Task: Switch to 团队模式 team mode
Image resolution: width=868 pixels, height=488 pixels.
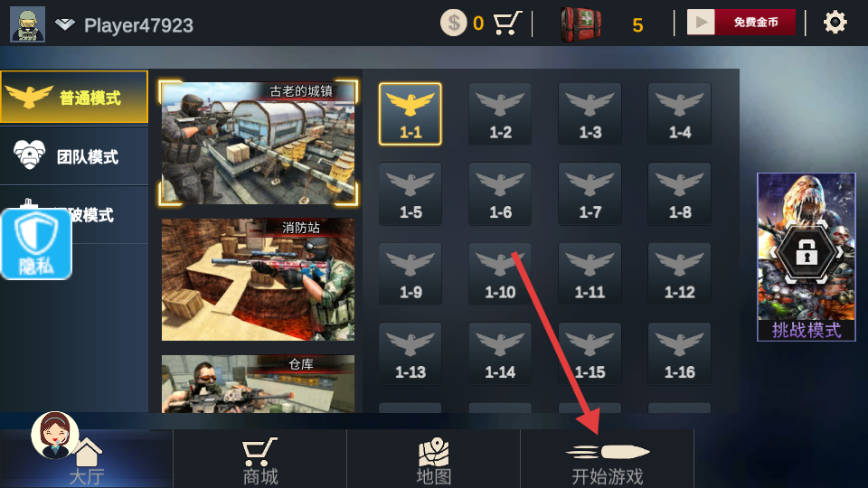Action: click(74, 156)
